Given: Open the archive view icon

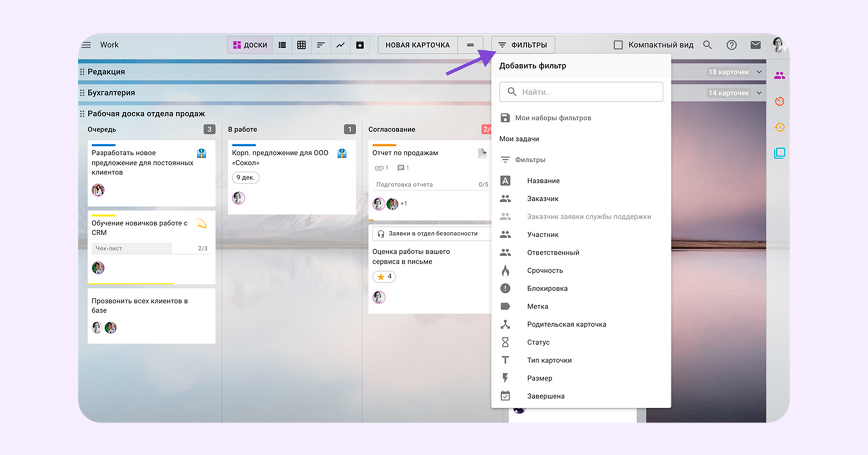Looking at the screenshot, I should point(360,45).
